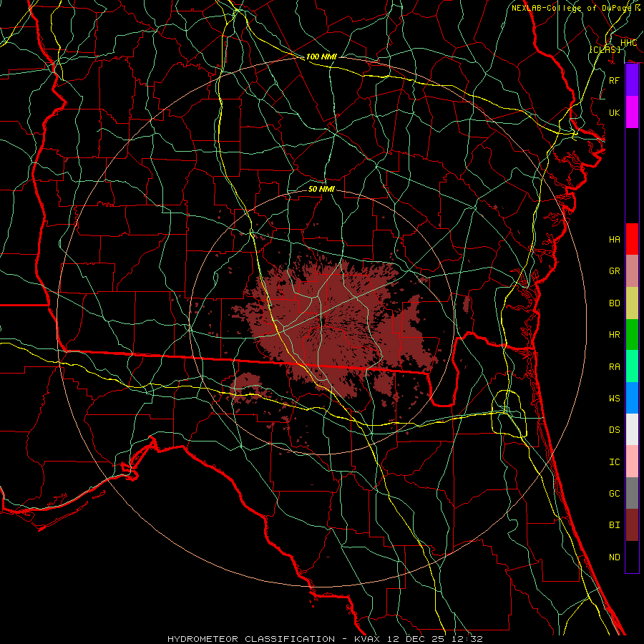This screenshot has width=644, height=644.
Task: Click the HHC product label
Action: point(628,43)
